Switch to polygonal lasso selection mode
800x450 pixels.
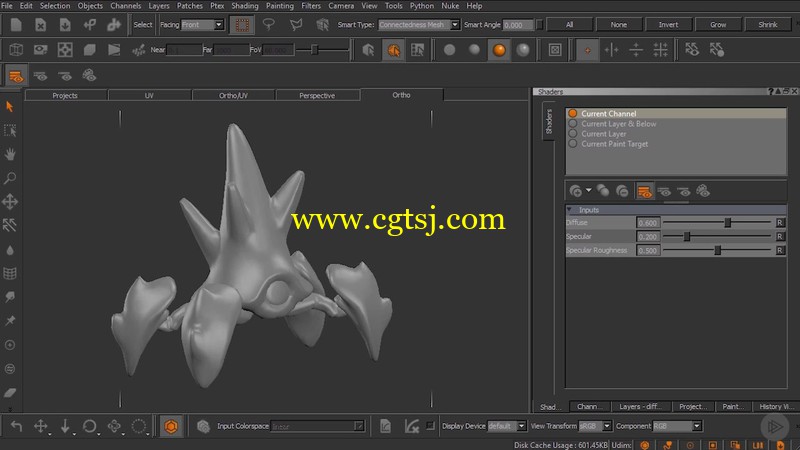click(295, 24)
